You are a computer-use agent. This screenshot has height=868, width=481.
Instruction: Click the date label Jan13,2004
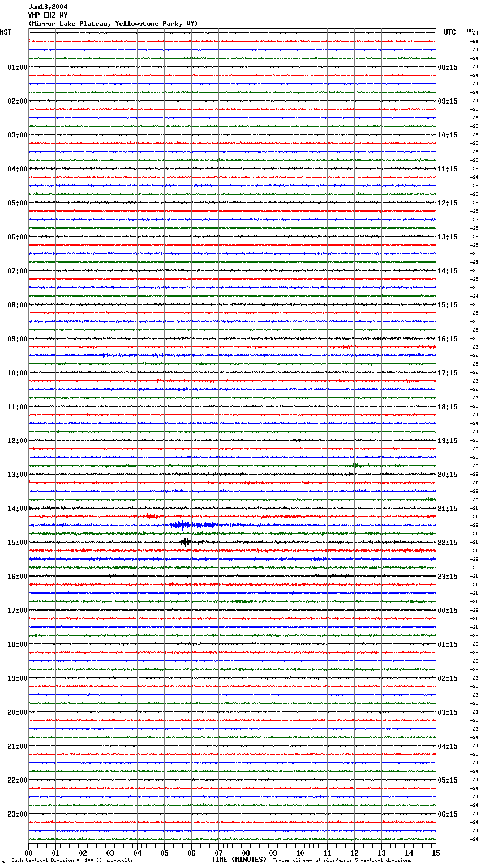point(48,7)
